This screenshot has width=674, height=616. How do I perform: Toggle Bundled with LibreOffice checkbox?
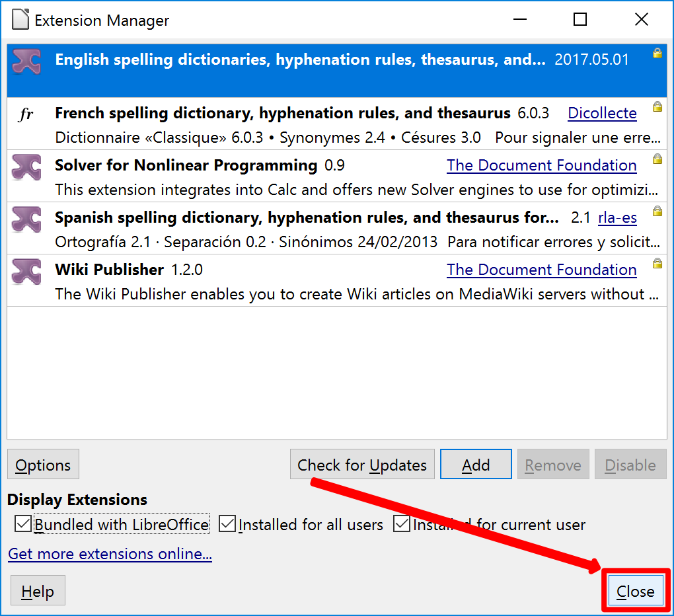[x=22, y=524]
